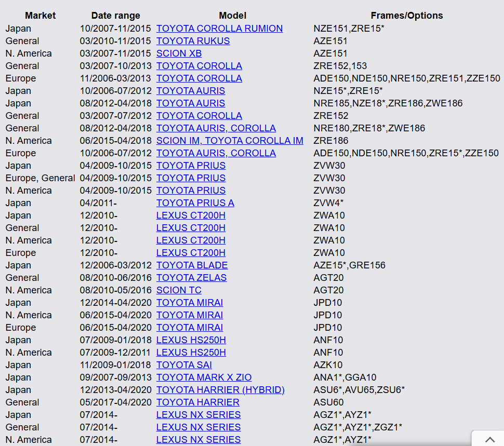Open the TOYOTA ZELAS link
This screenshot has width=504, height=446.
[x=191, y=278]
